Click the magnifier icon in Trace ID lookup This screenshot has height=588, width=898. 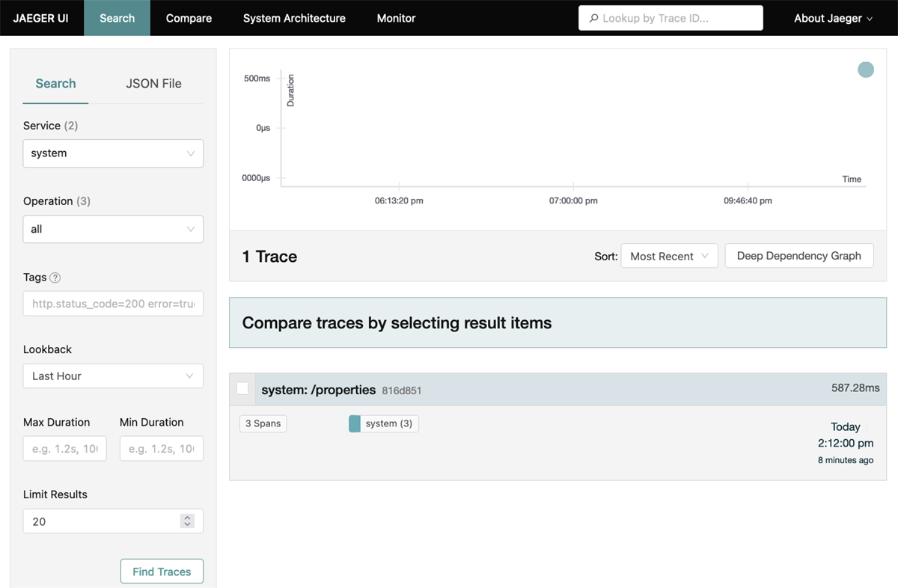(x=593, y=19)
